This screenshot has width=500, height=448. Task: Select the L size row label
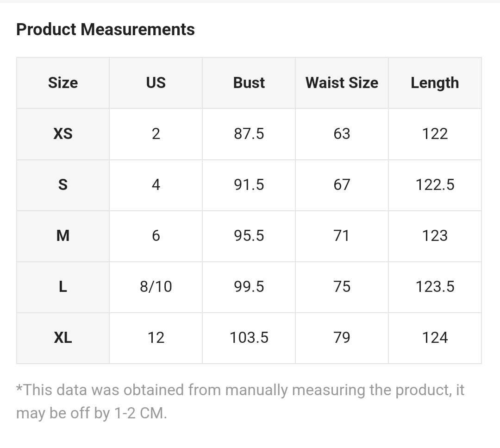(63, 287)
